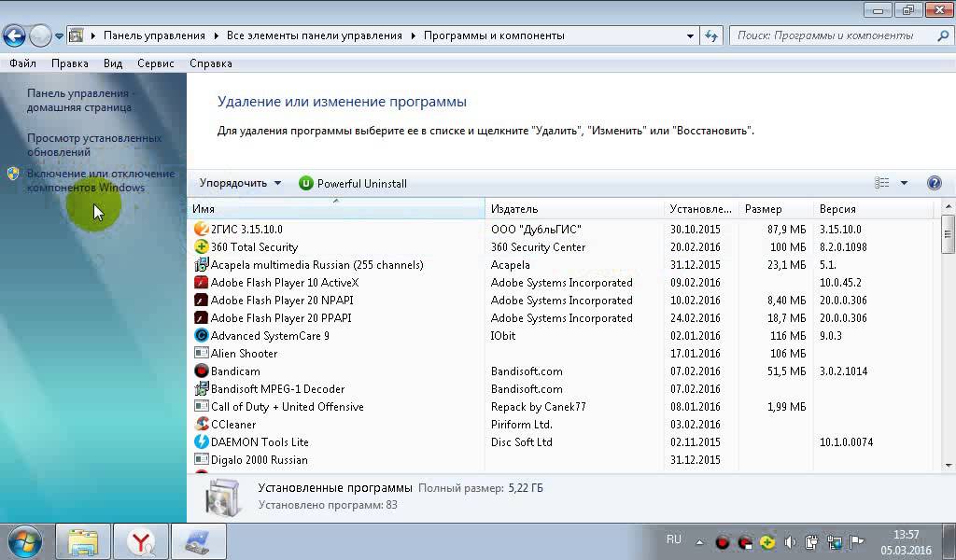The image size is (956, 560).
Task: Click the vertical scrollbar thumb
Action: 949,234
